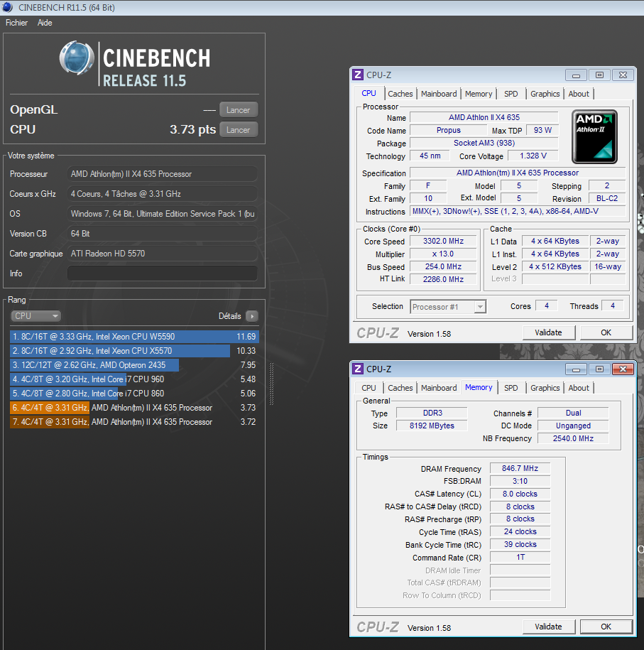Screen dimensions: 644x650
Task: Click OK in the lower CPU-Z window
Action: 606,627
